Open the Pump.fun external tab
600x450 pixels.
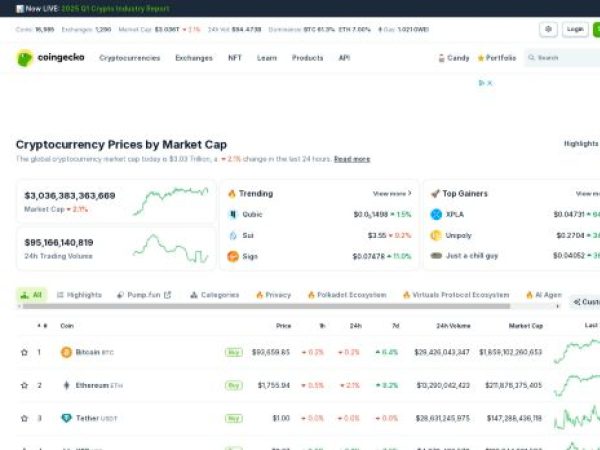(144, 295)
